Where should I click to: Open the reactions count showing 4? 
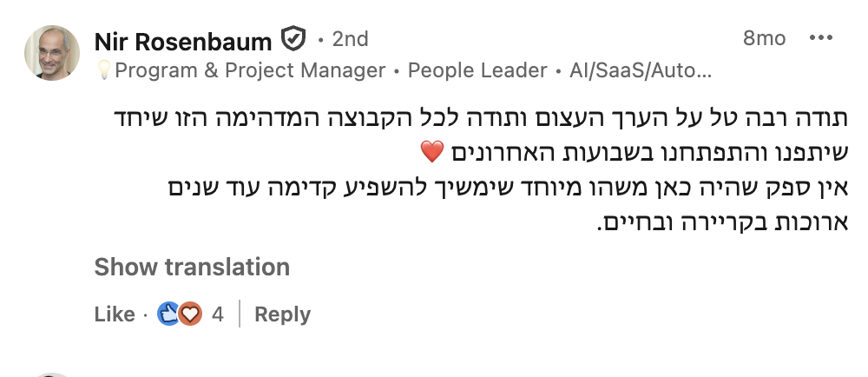coord(218,314)
